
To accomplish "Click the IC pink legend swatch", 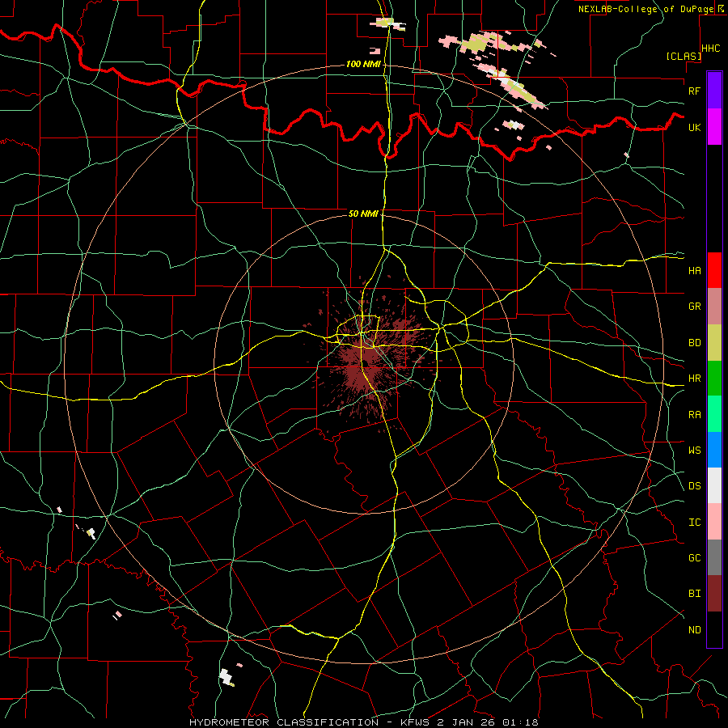I will tap(714, 522).
